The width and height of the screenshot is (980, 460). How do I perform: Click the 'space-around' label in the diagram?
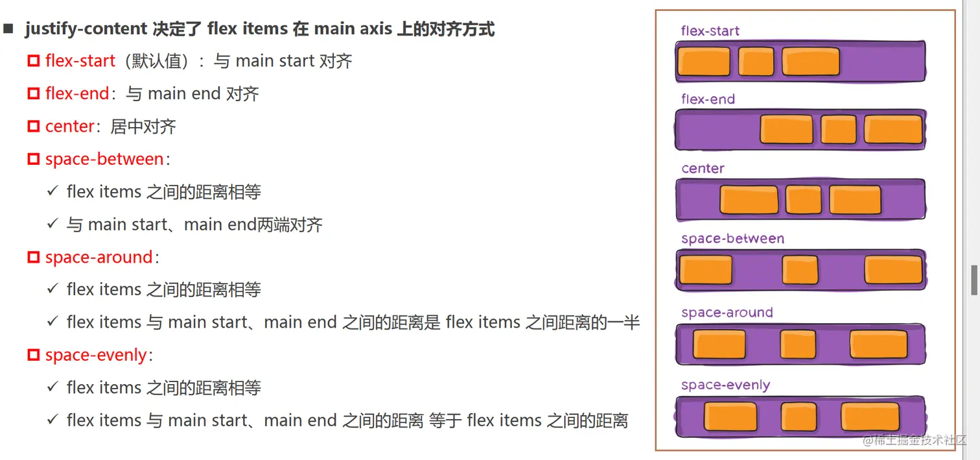point(727,313)
